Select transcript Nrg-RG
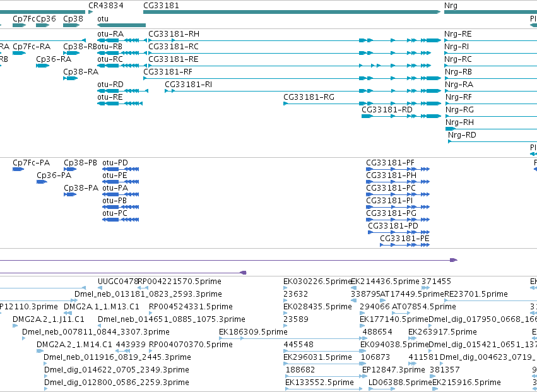537x392 pixels. (x=459, y=110)
